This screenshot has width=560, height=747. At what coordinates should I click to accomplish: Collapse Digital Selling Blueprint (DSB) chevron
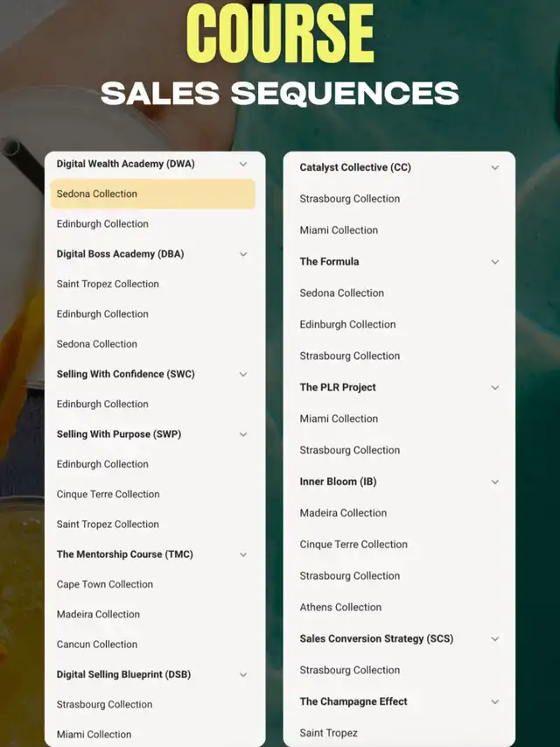click(x=243, y=674)
